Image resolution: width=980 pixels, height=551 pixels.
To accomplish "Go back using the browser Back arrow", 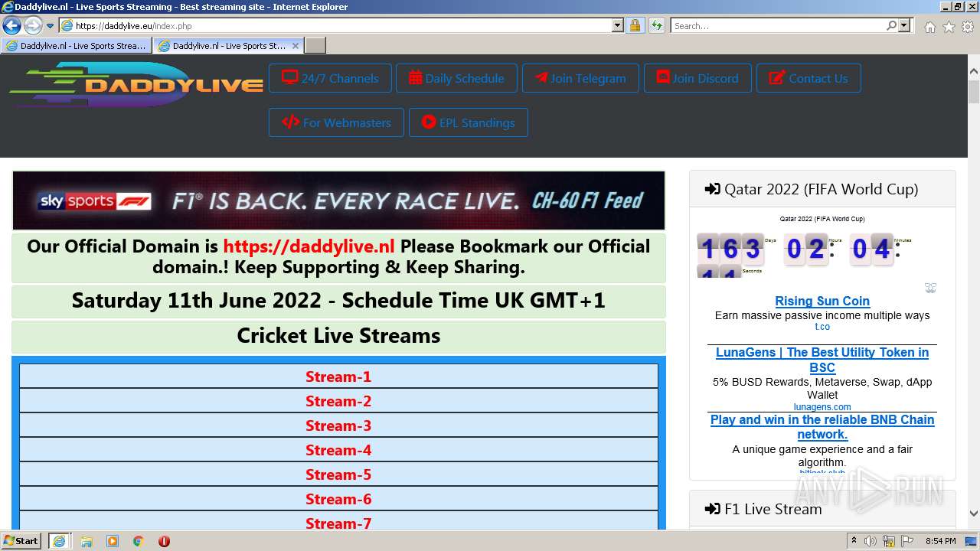I will pyautogui.click(x=11, y=25).
